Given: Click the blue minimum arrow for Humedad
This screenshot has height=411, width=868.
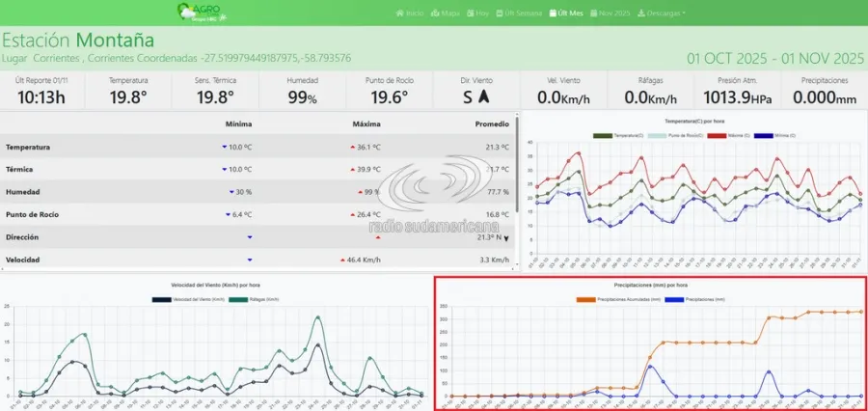Looking at the screenshot, I should point(231,192).
